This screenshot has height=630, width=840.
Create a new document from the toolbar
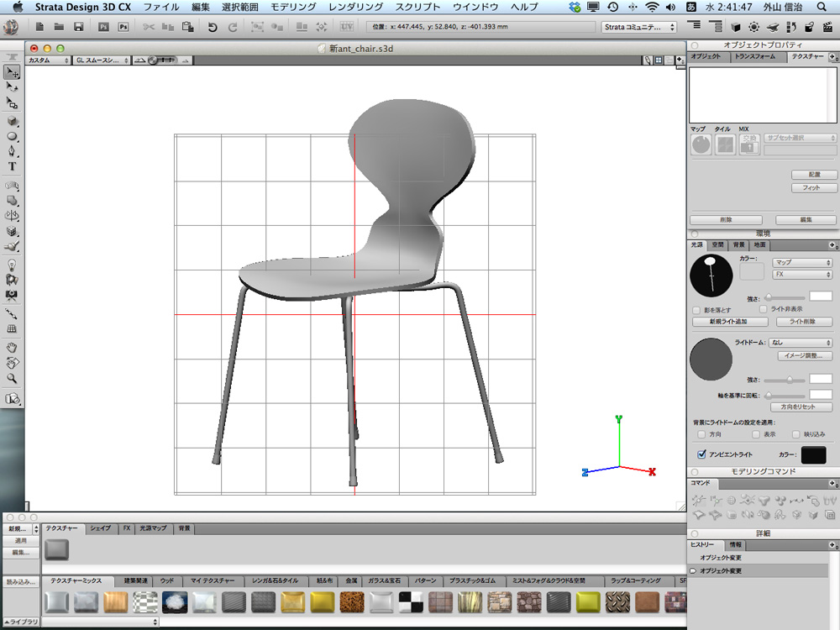tap(39, 27)
